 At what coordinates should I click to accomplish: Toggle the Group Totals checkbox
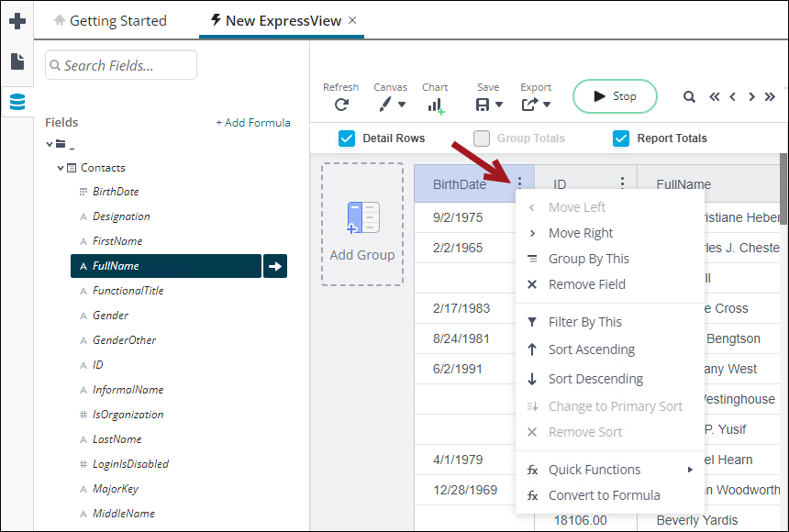coord(482,139)
